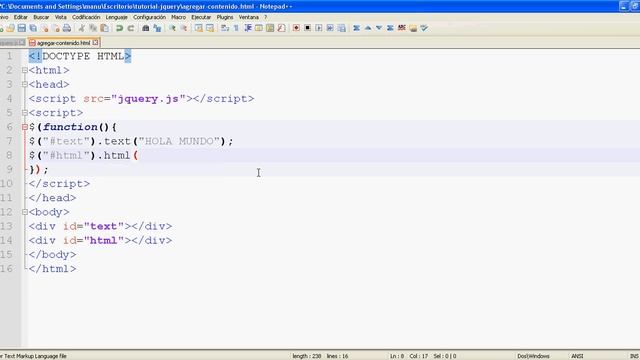Click the status bar "length : 238" entry
The height and width of the screenshot is (360, 640).
pyautogui.click(x=307, y=356)
